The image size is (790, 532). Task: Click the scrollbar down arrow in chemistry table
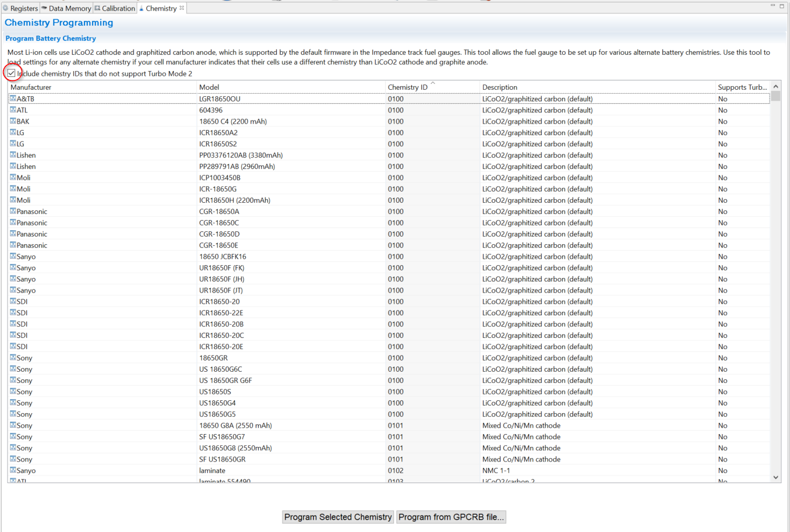pyautogui.click(x=775, y=477)
